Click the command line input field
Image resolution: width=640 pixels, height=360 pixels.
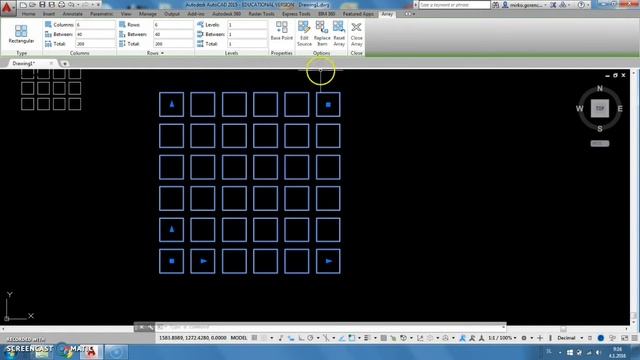tap(331, 327)
